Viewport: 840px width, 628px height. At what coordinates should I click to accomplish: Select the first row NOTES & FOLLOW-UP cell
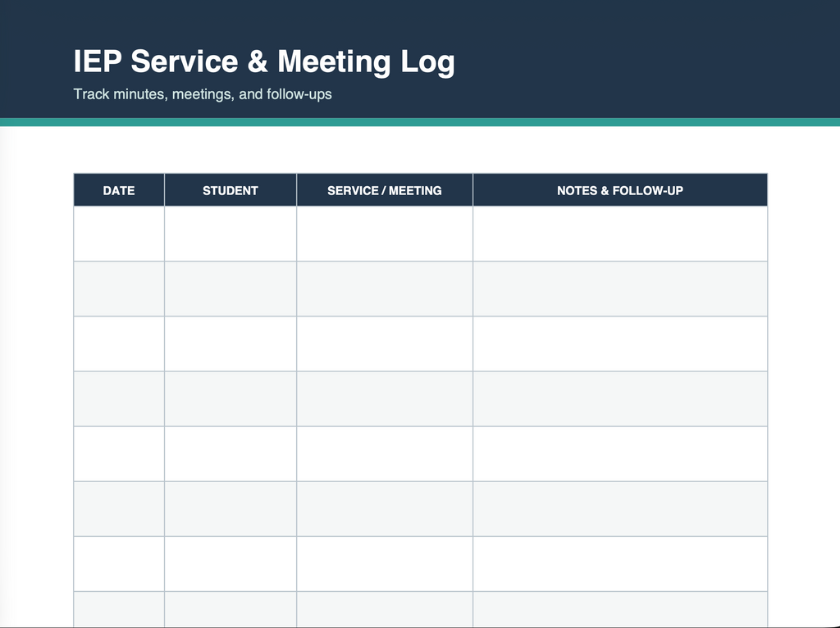pyautogui.click(x=620, y=234)
